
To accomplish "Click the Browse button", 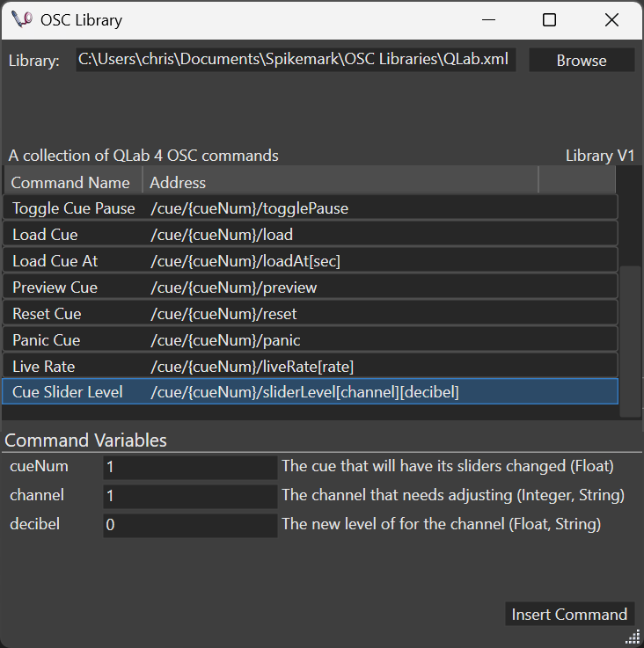I will coord(582,60).
